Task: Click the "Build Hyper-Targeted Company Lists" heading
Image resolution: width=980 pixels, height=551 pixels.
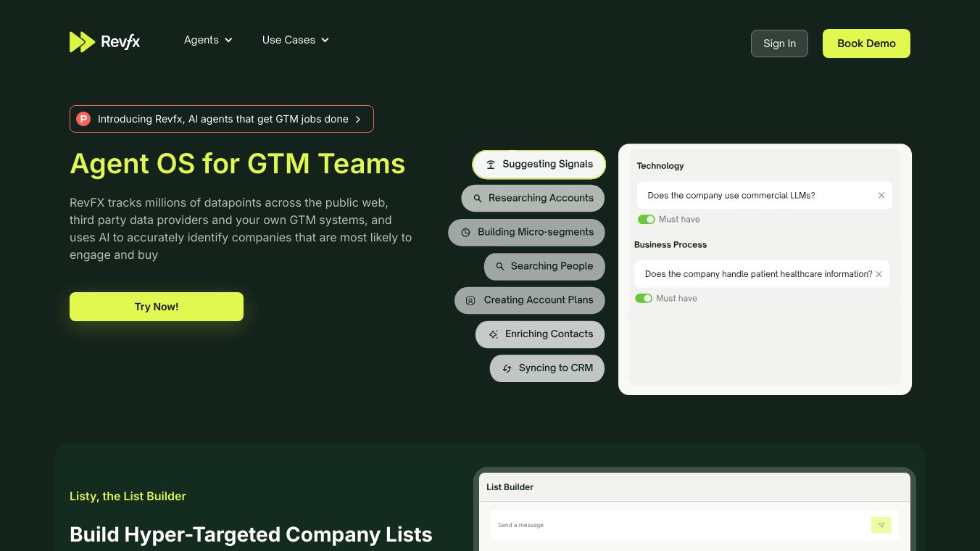Action: click(x=251, y=534)
